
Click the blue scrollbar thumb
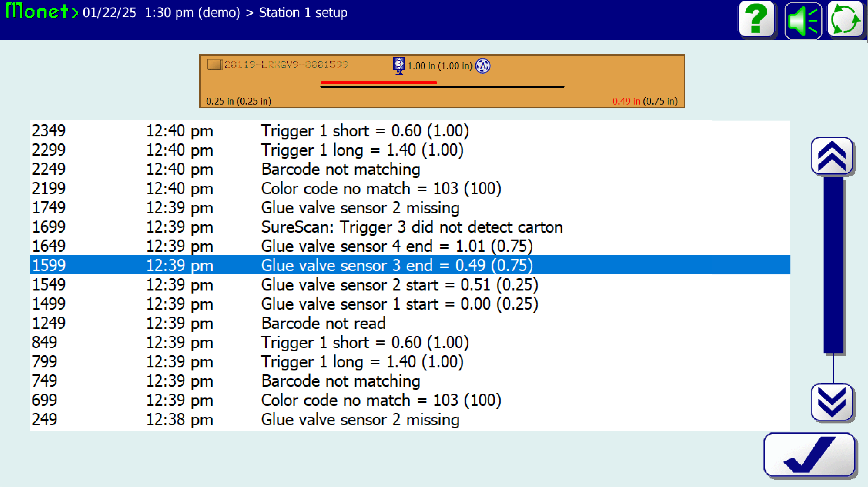833,265
